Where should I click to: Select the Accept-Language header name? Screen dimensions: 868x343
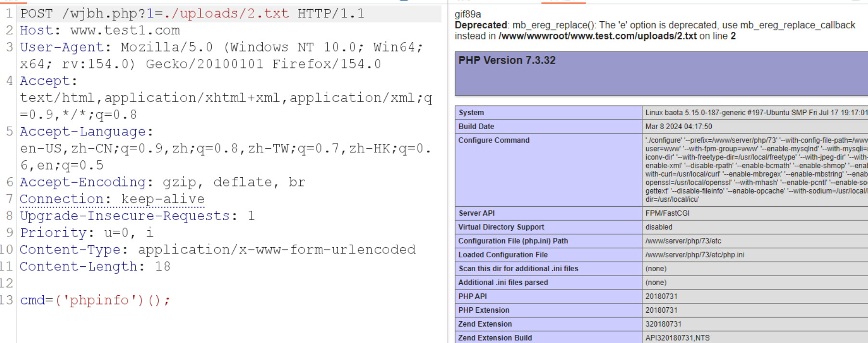tap(83, 132)
